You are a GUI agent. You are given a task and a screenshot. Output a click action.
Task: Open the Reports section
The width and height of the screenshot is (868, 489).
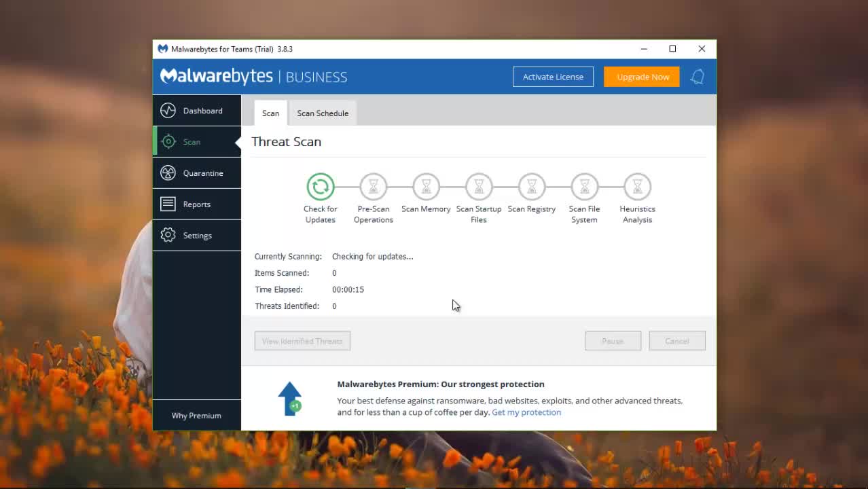click(197, 204)
